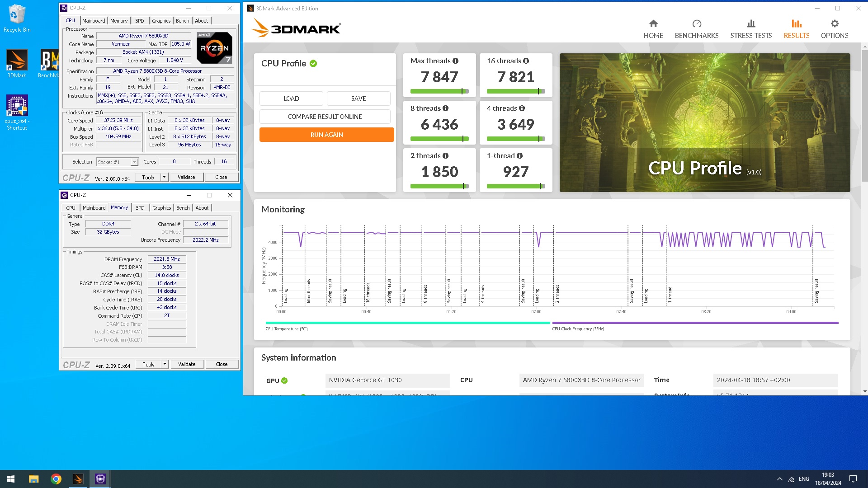
Task: Open Graphics tab in top CPU-Z window
Action: click(x=161, y=21)
